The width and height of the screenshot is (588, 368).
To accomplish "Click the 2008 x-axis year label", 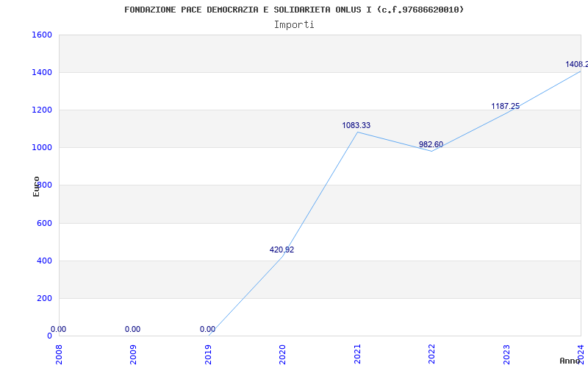I will (59, 354).
